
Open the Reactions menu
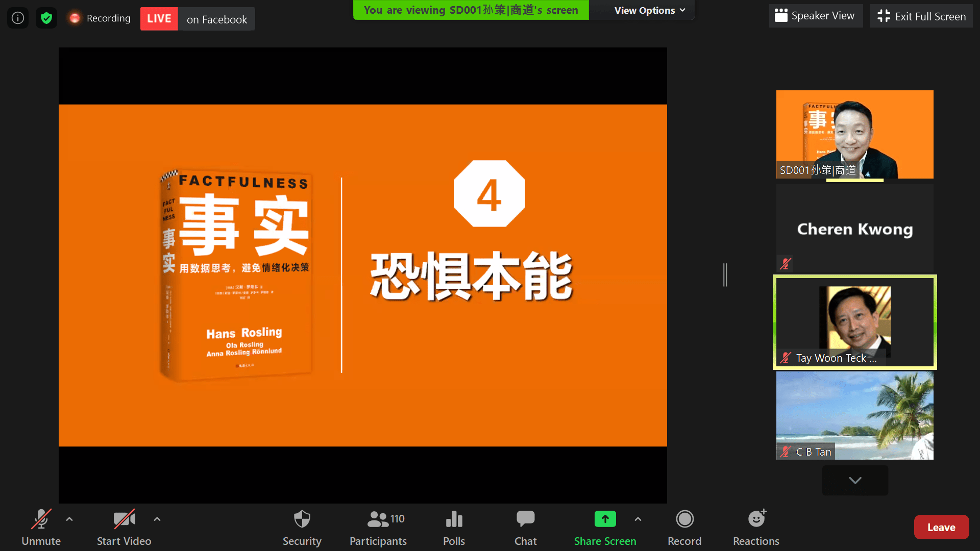[x=756, y=528]
